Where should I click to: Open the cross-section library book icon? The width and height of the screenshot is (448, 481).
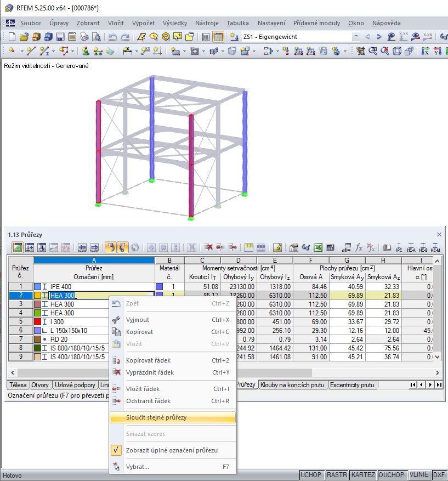click(x=387, y=247)
